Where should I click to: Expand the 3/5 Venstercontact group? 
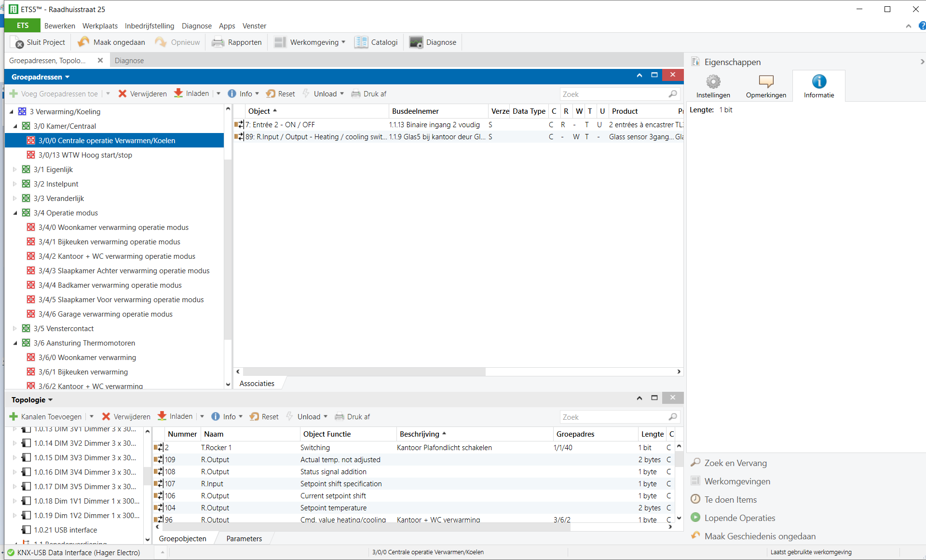click(x=15, y=328)
